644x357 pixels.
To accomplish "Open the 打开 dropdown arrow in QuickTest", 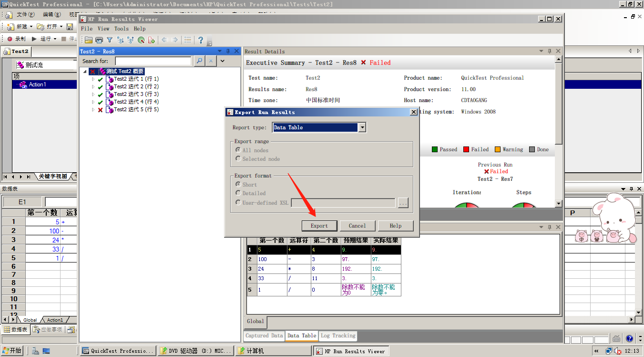I will [x=61, y=27].
